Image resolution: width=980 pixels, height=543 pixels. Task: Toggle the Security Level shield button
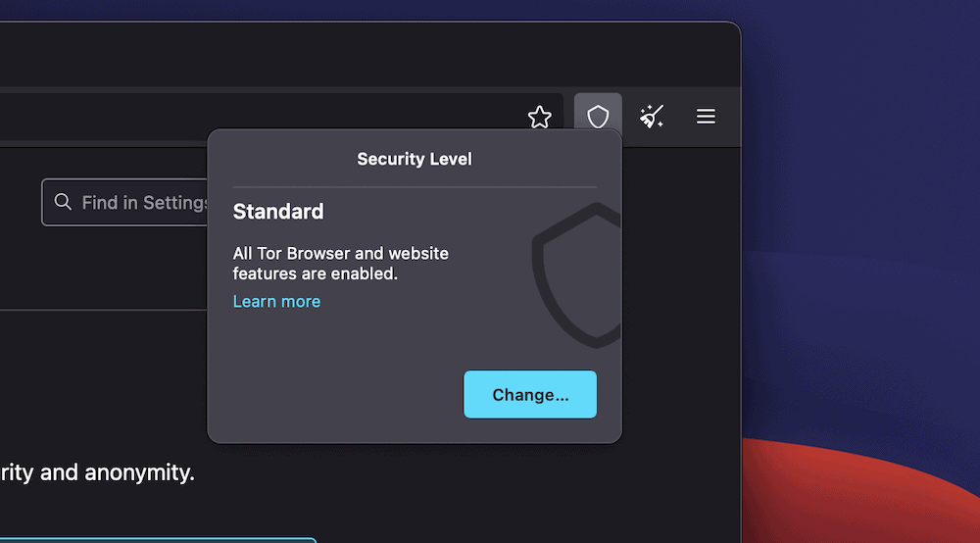(598, 118)
